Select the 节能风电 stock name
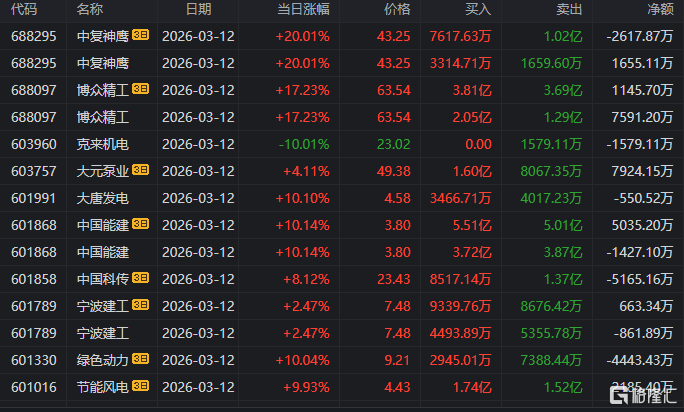684x412 pixels. pyautogui.click(x=102, y=385)
